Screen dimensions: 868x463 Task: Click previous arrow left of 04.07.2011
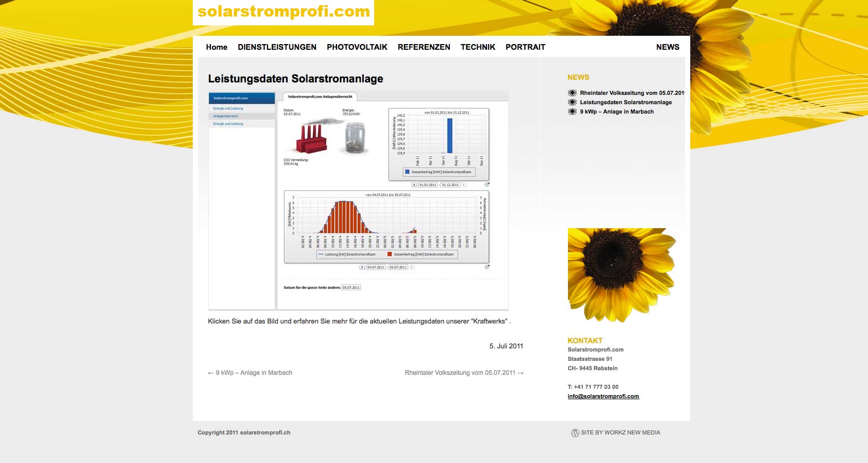click(x=362, y=268)
